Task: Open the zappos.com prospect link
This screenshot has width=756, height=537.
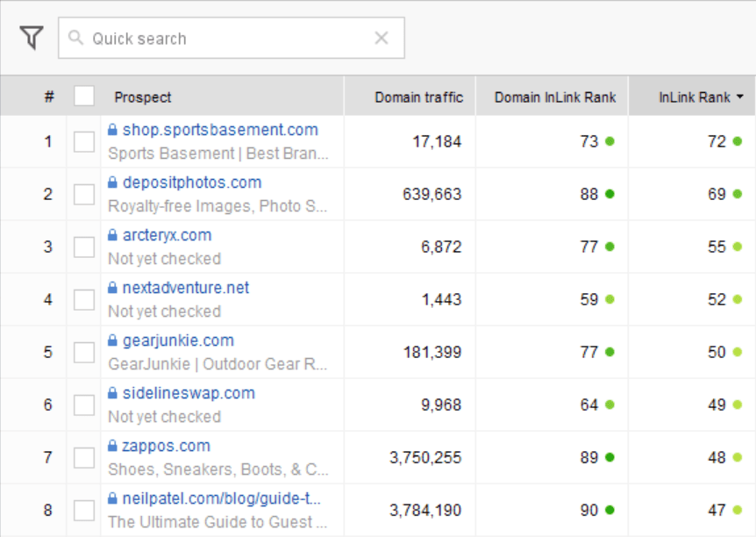Action: [167, 446]
